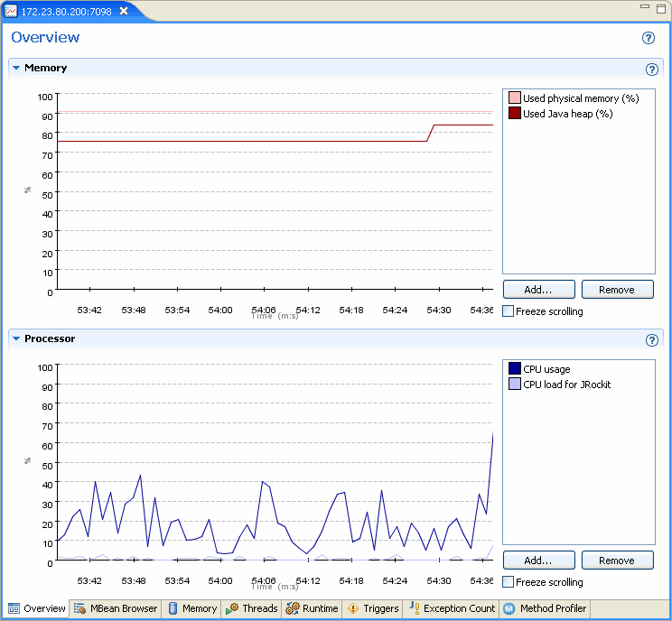Click CPU load for JRockit color swatch

pyautogui.click(x=514, y=384)
